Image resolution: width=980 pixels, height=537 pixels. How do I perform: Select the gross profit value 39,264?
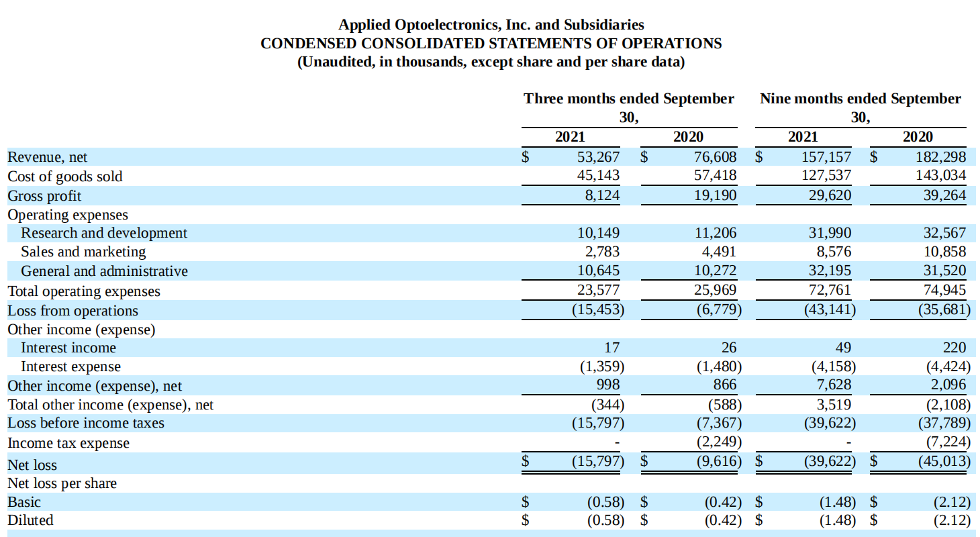point(945,195)
